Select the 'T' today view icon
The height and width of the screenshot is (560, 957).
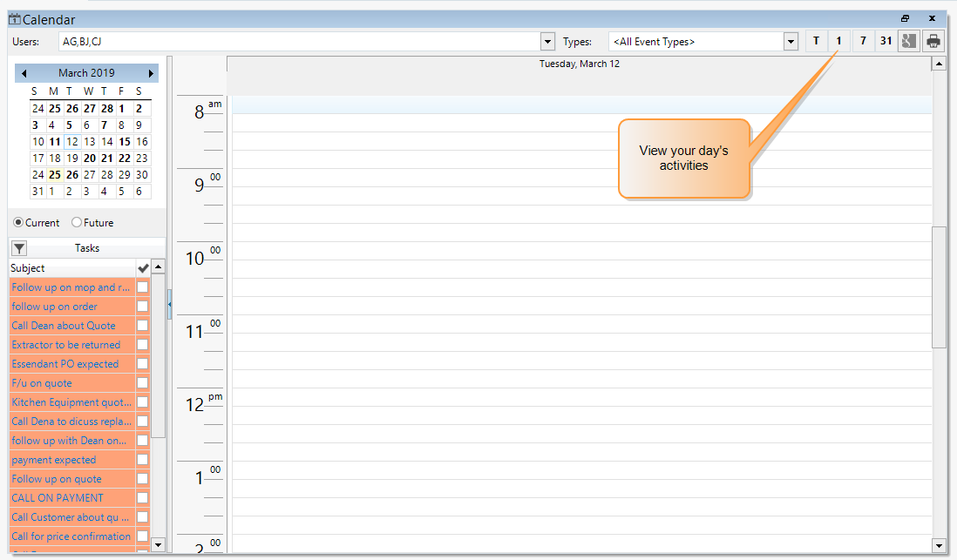(x=816, y=40)
